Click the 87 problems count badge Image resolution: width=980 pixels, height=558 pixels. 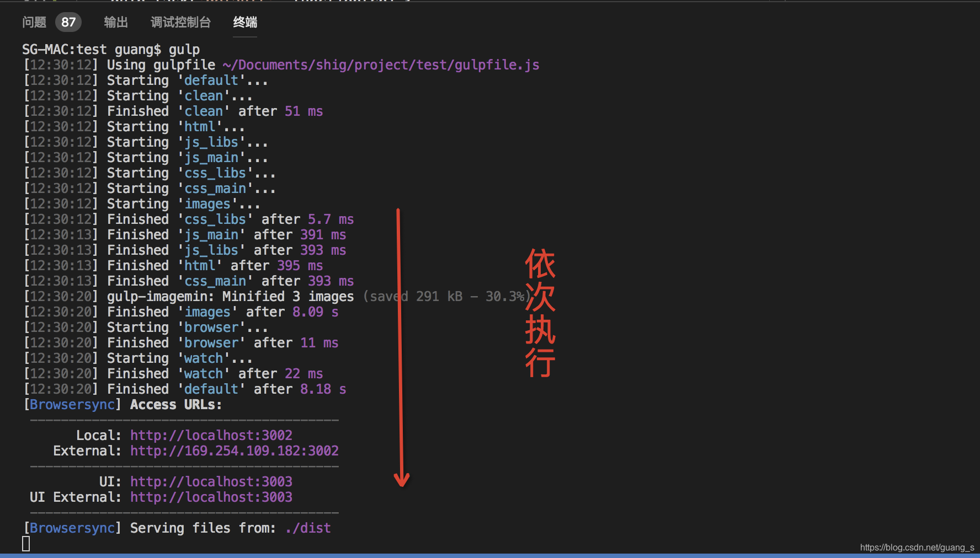pyautogui.click(x=68, y=22)
